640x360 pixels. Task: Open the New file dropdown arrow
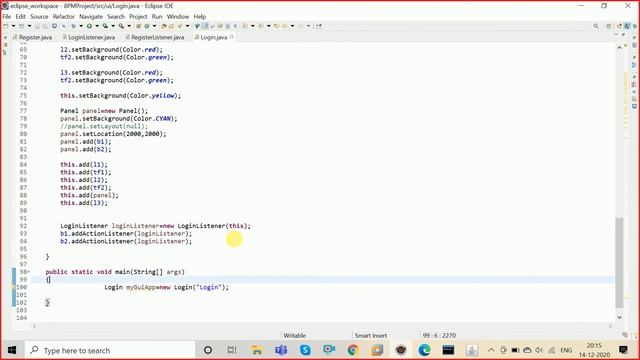(13, 26)
